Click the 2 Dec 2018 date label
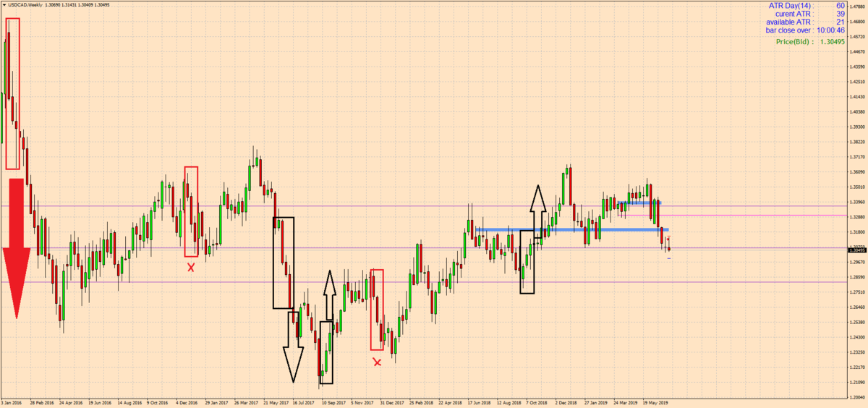 point(565,402)
